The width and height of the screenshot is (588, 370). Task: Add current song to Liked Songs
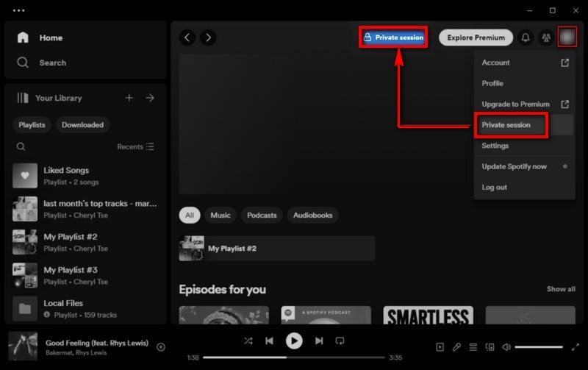(x=161, y=347)
